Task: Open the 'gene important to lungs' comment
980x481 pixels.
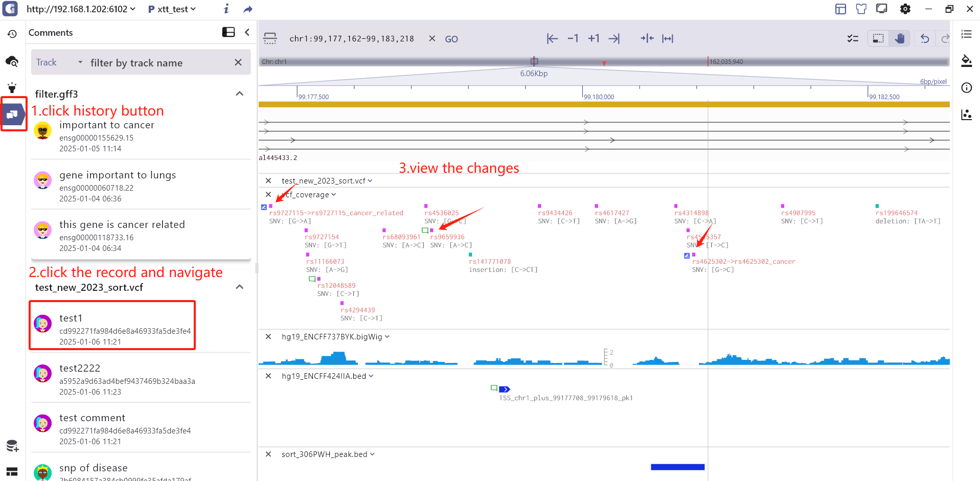Action: tap(141, 186)
